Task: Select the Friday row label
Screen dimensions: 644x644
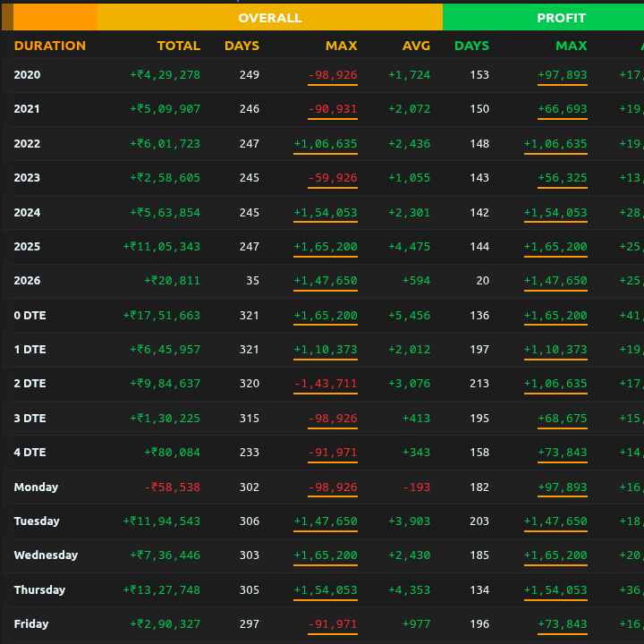Action: point(31,624)
